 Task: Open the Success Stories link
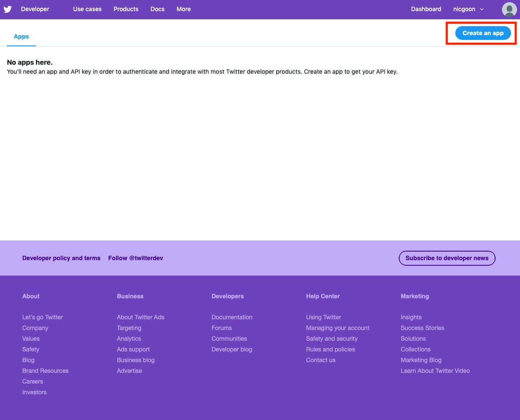coord(422,328)
